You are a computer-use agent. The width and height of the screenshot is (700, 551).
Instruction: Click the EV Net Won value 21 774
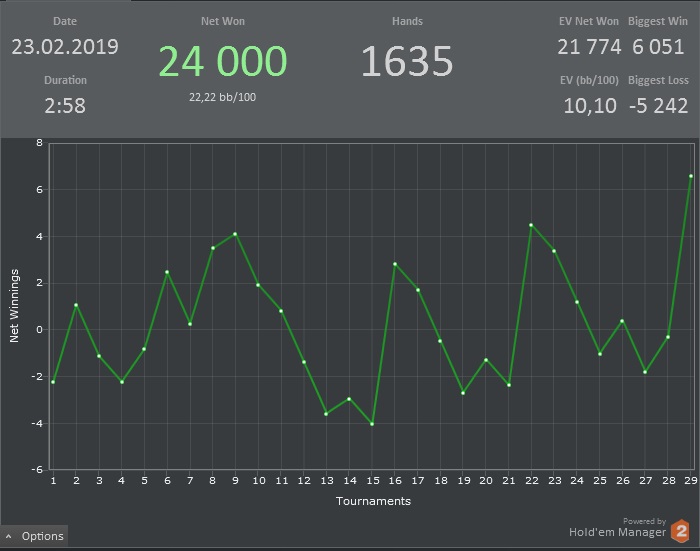(589, 46)
